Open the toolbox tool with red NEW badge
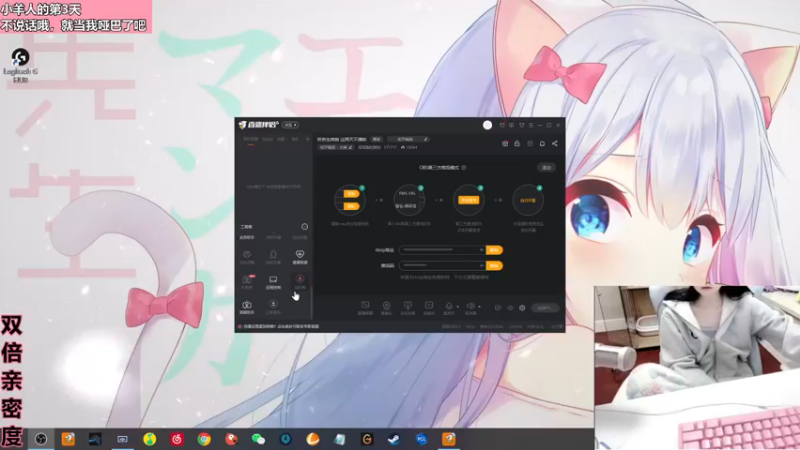Image resolution: width=800 pixels, height=450 pixels. coord(247,282)
